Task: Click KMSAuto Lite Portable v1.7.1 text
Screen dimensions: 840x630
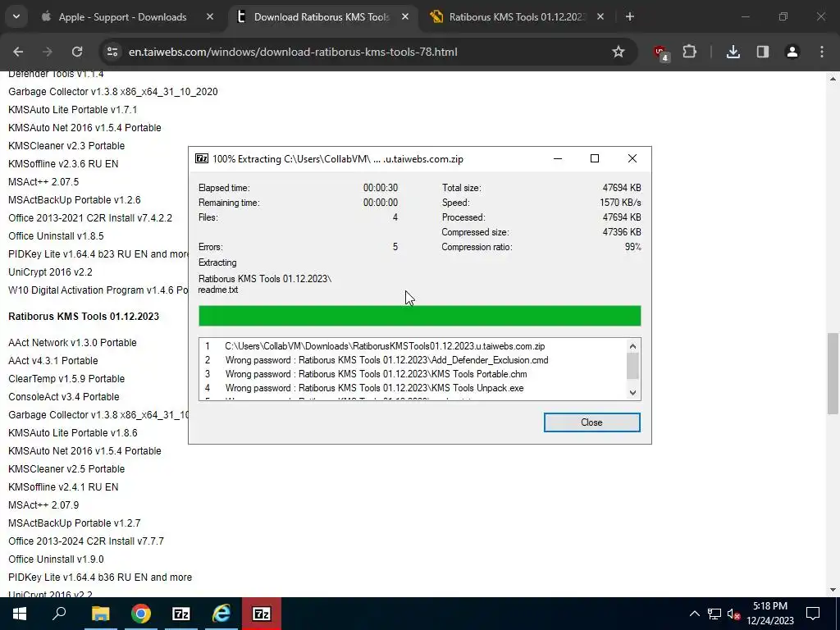Action: point(73,110)
